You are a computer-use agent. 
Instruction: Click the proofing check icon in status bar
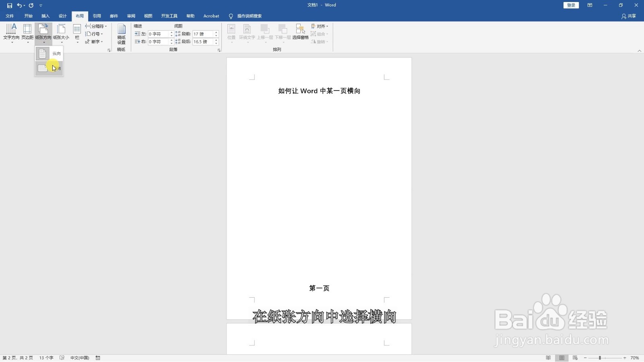[x=62, y=358]
